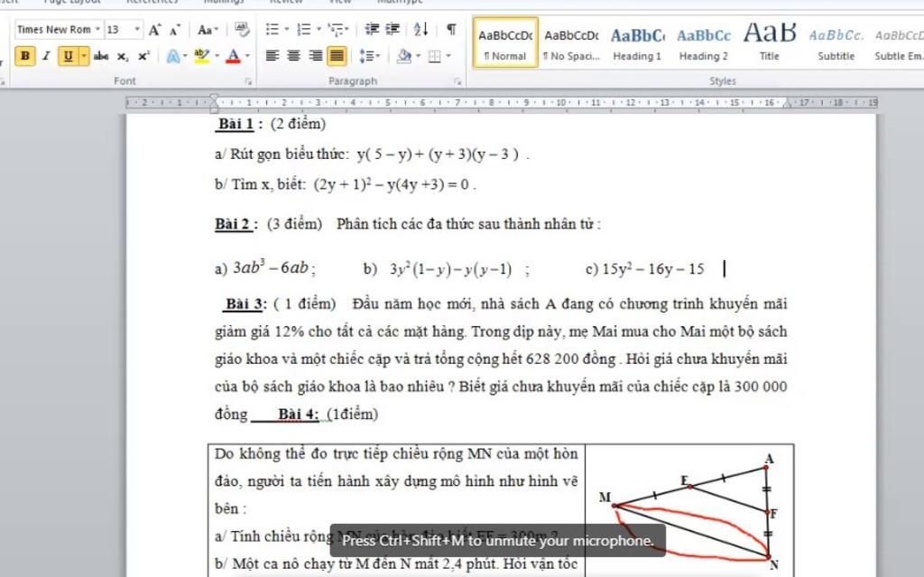Click the Decrease Indent icon
Viewport: 924px width, 577px height.
coord(372,29)
